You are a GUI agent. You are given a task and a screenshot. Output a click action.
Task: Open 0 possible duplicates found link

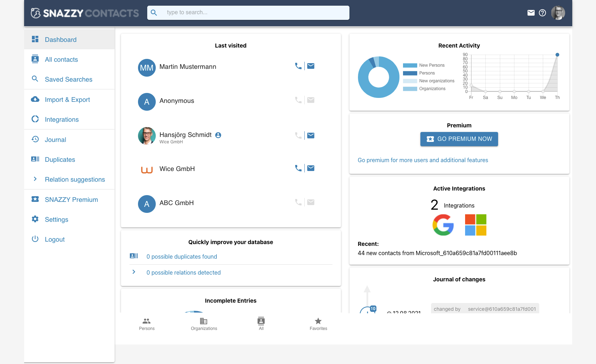[x=182, y=257]
